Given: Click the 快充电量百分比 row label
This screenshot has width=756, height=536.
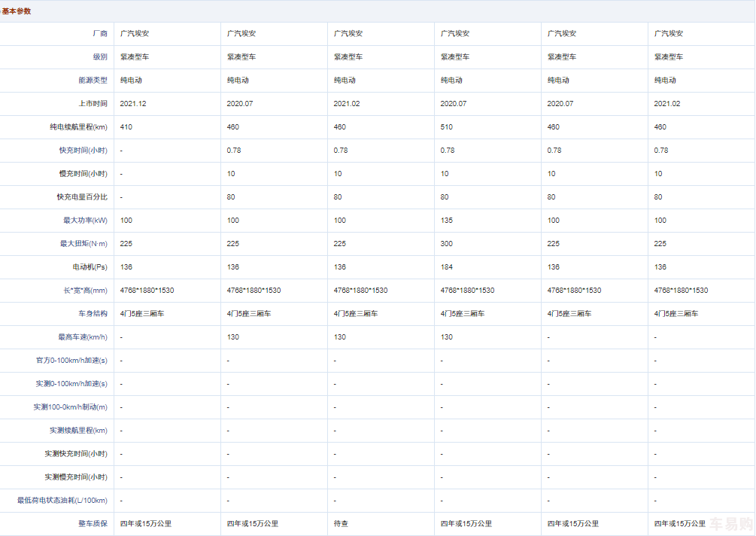Looking at the screenshot, I should [x=82, y=196].
